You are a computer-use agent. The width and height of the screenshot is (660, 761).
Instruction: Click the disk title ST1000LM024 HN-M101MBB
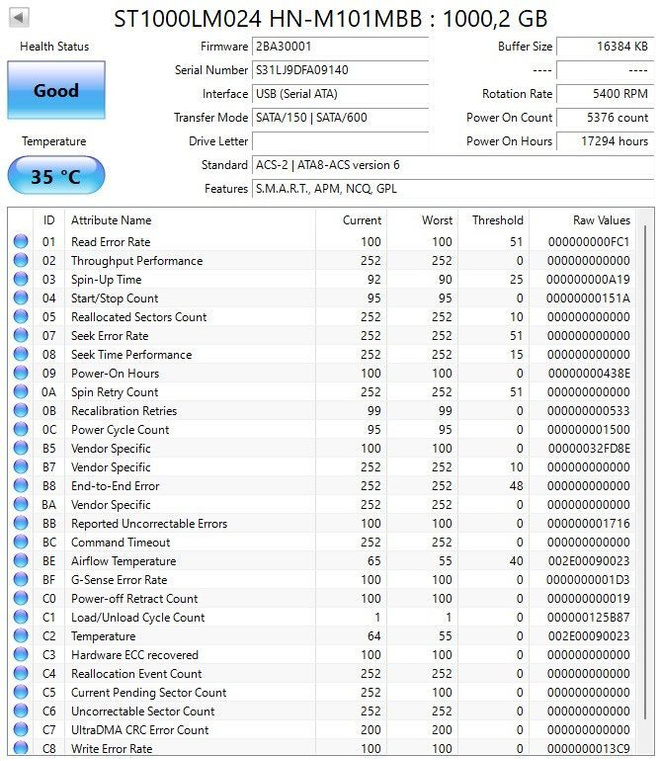tap(268, 19)
